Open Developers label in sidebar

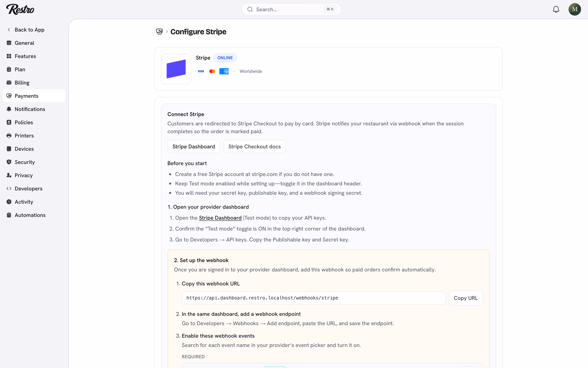(28, 189)
